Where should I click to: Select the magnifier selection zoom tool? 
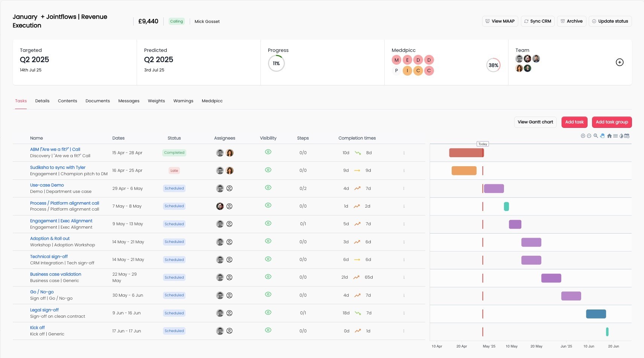coord(596,136)
